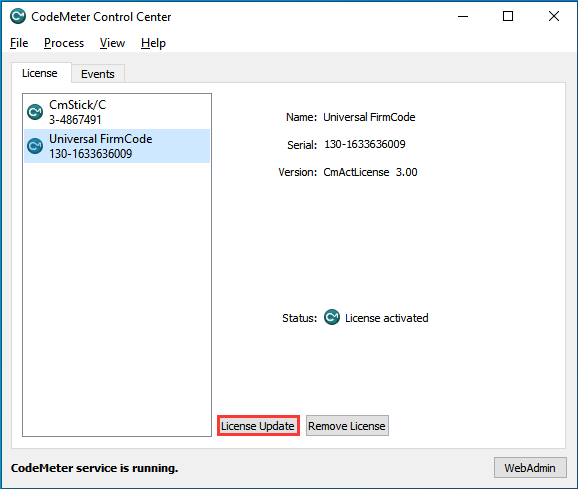This screenshot has width=578, height=489.
Task: Switch to the Events tab
Action: pyautogui.click(x=98, y=74)
